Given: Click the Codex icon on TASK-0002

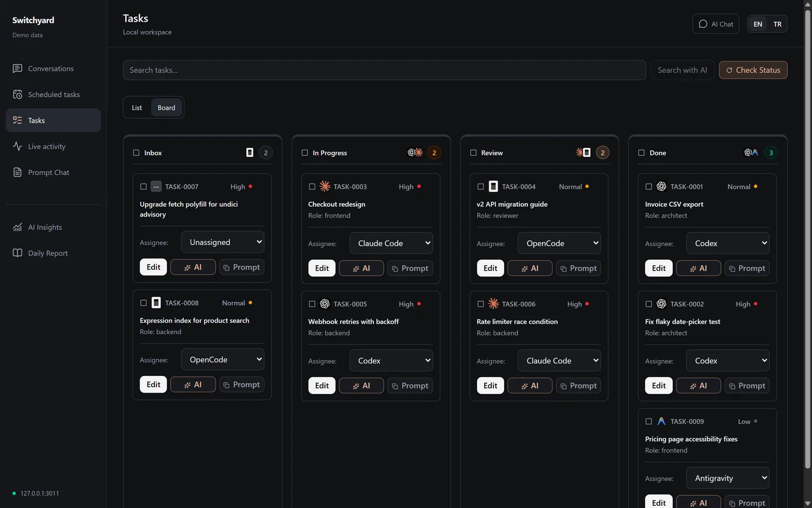Looking at the screenshot, I should point(661,304).
